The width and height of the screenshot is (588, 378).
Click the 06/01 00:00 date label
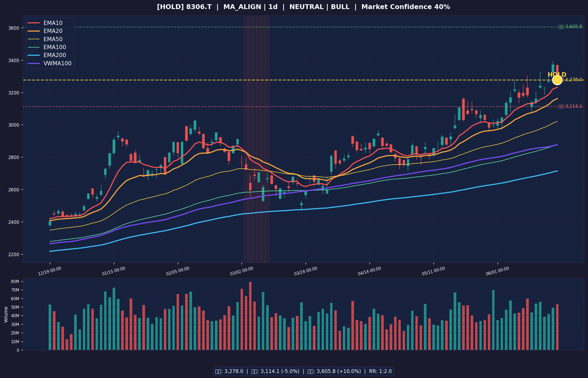point(497,271)
